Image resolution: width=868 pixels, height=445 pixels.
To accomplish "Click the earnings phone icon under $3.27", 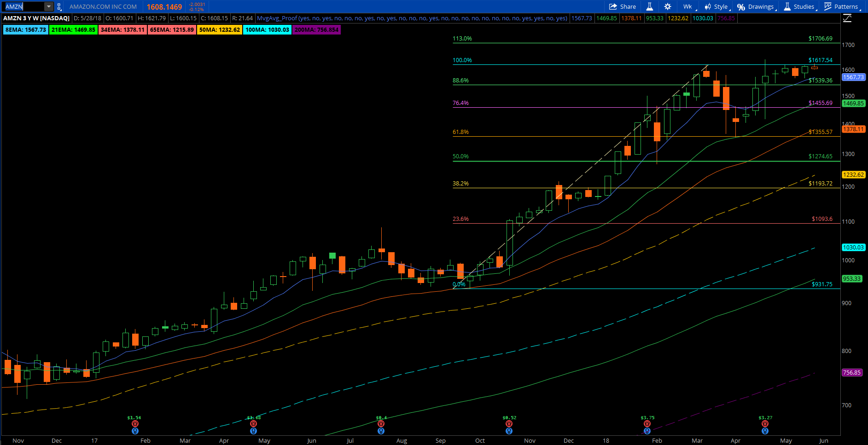I will tap(765, 424).
